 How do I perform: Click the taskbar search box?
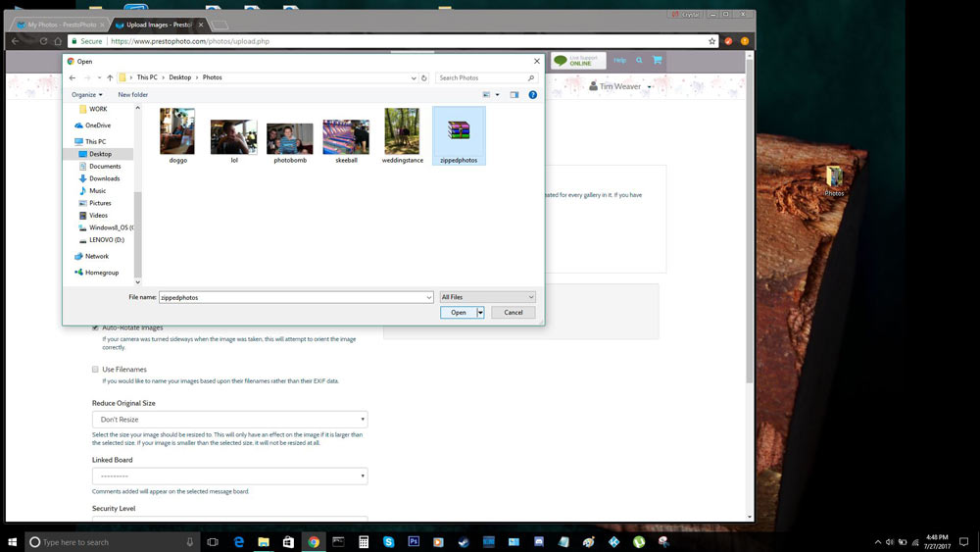pyautogui.click(x=113, y=542)
